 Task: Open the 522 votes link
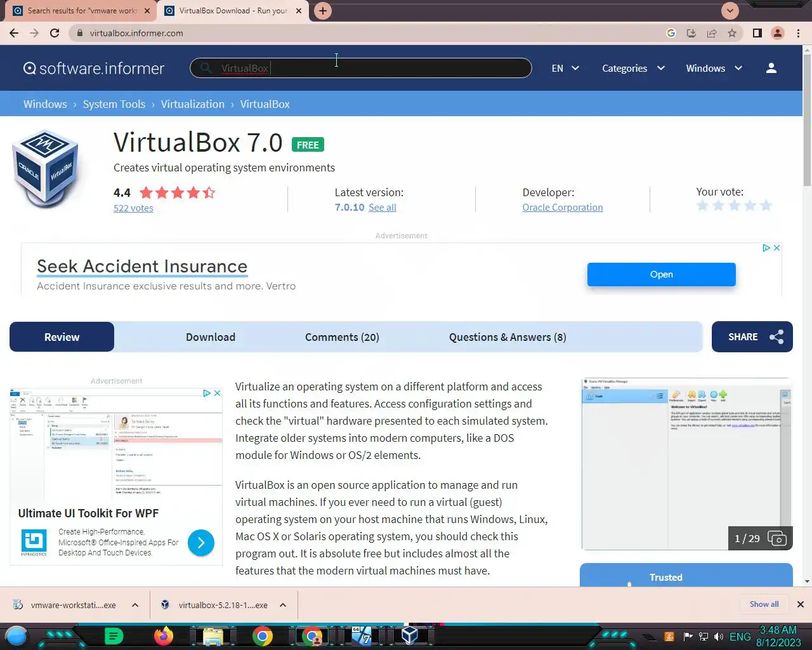click(x=133, y=208)
